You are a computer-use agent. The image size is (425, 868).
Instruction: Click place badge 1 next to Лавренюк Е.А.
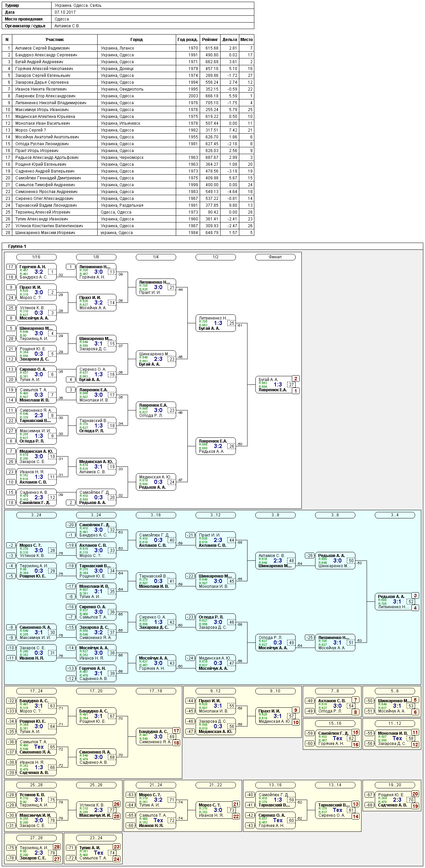296,391
